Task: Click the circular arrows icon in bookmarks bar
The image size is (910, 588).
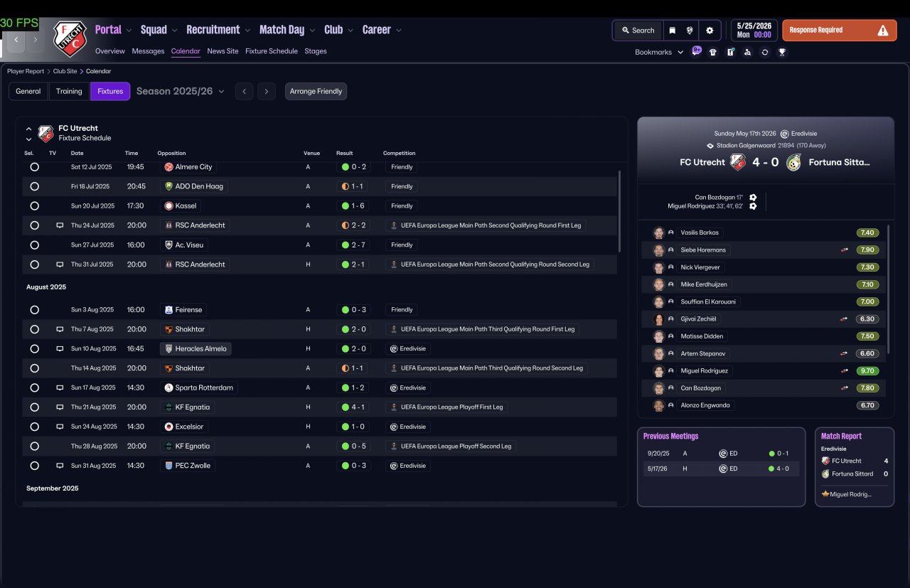Action: 765,52
